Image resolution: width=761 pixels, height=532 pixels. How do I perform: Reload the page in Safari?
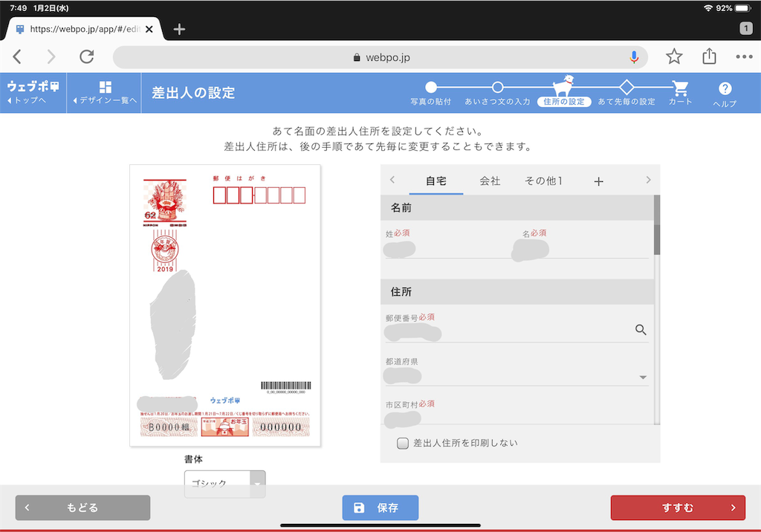click(86, 56)
